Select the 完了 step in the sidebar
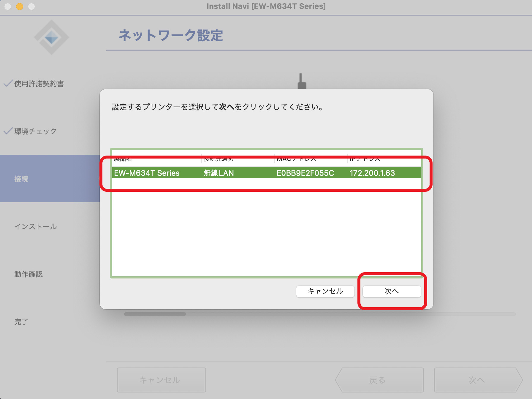 21,322
